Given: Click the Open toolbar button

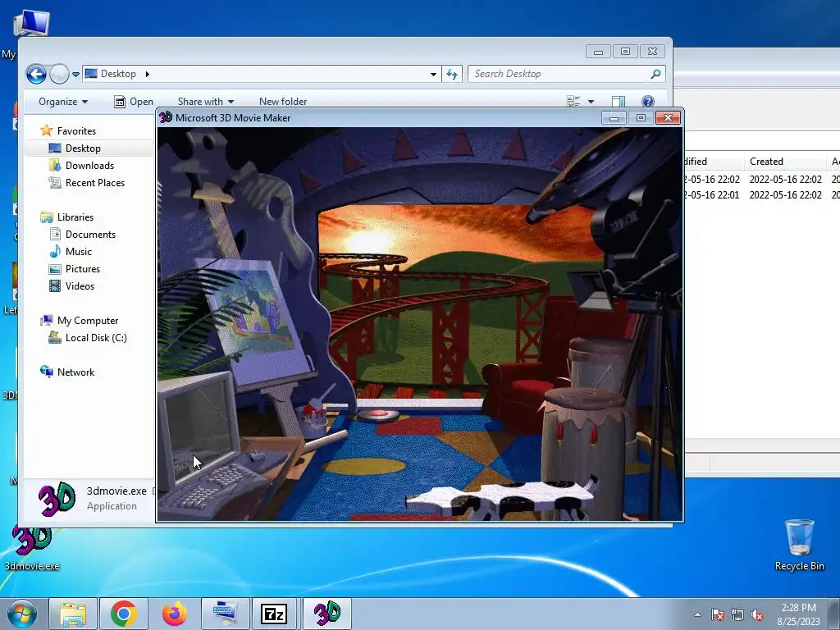Looking at the screenshot, I should [134, 101].
